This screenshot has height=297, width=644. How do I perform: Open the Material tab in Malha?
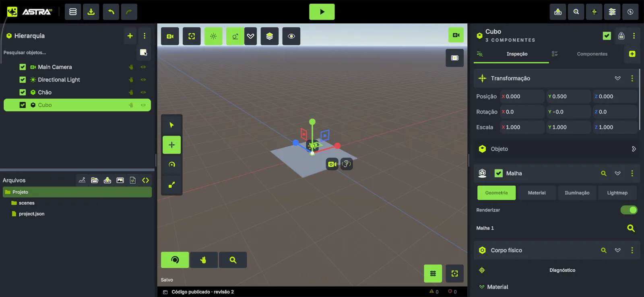(x=537, y=193)
